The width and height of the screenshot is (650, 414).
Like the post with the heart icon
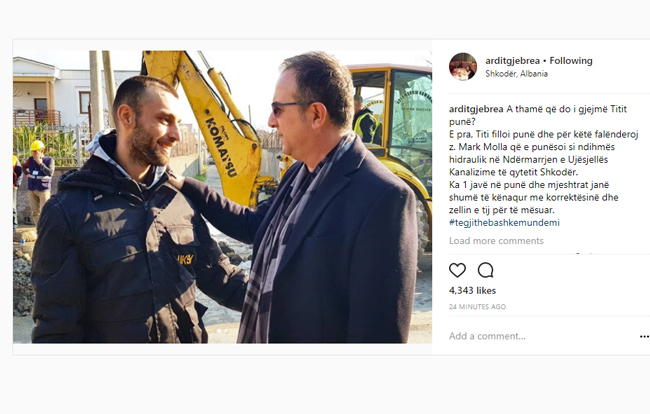[x=457, y=270]
